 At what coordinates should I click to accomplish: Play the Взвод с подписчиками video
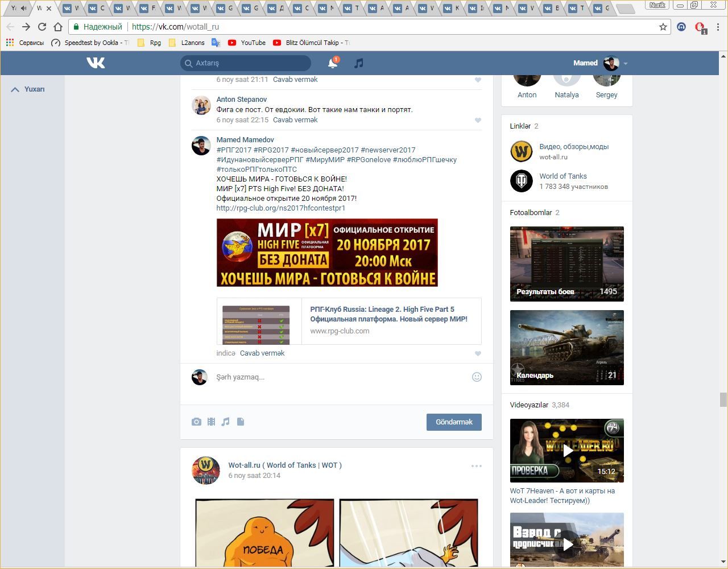566,540
